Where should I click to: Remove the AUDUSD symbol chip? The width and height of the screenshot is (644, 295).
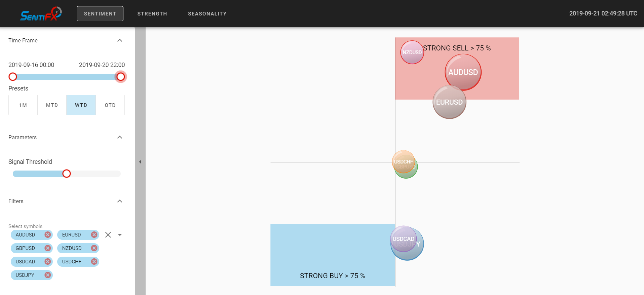pyautogui.click(x=48, y=235)
